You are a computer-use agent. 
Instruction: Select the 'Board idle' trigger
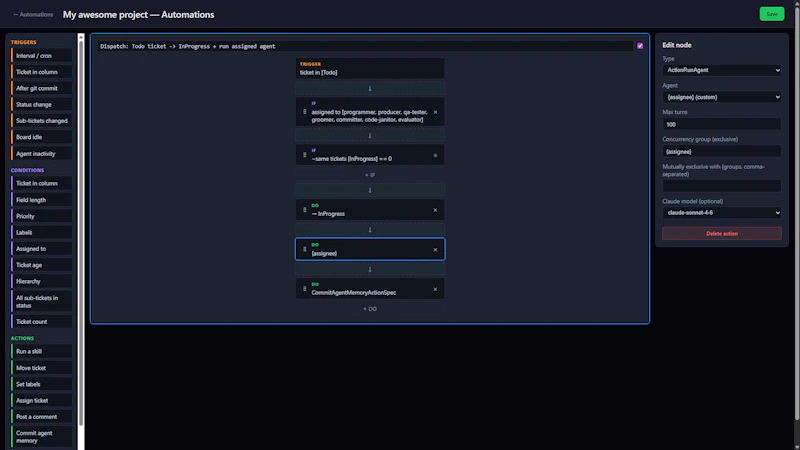click(41, 137)
